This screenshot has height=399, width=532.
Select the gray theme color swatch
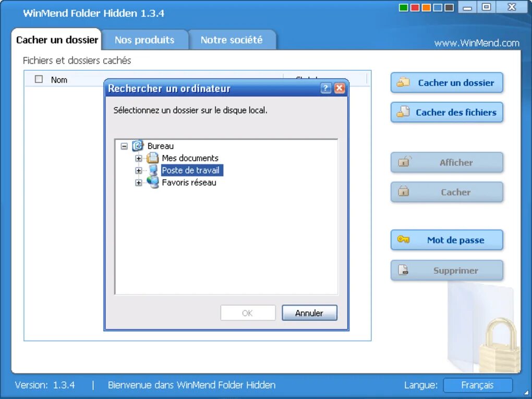450,7
